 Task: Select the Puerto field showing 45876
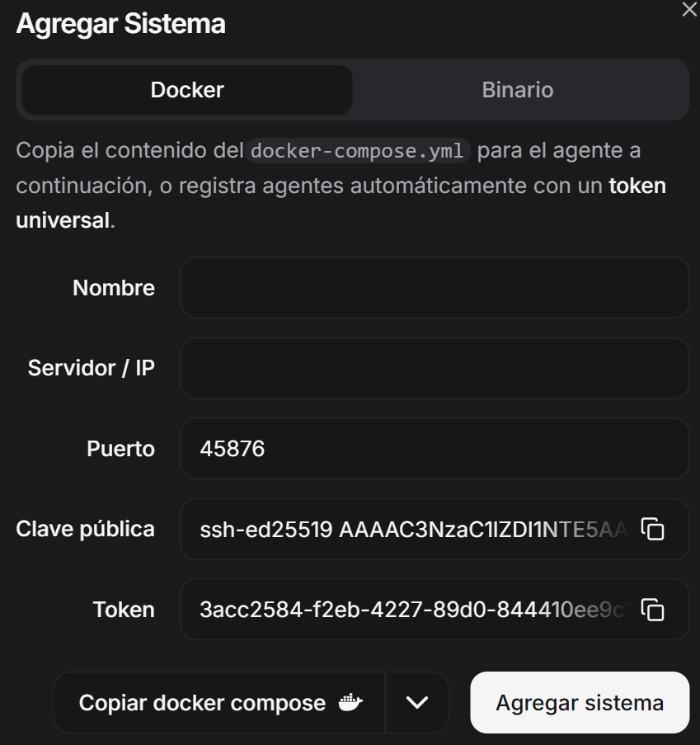[x=434, y=449]
